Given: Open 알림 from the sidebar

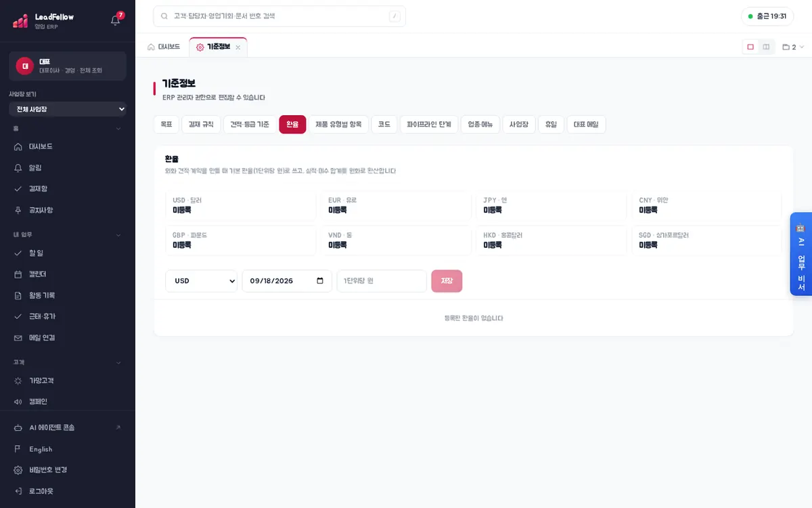Looking at the screenshot, I should pos(68,167).
